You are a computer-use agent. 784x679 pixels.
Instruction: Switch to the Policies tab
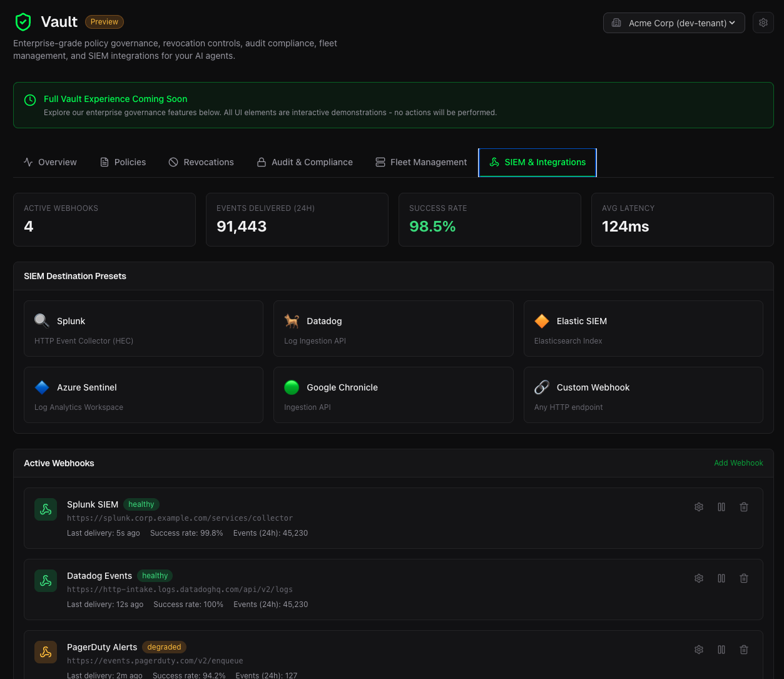click(123, 162)
